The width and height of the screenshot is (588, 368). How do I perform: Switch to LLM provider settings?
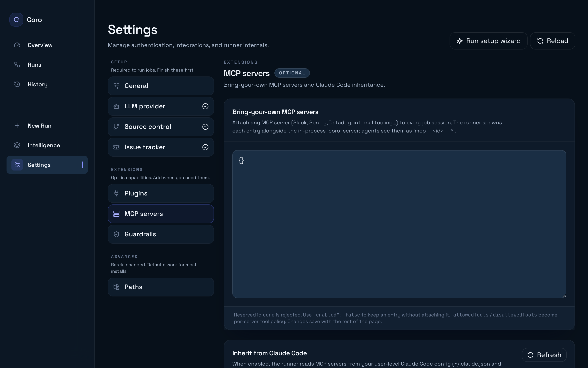point(161,106)
